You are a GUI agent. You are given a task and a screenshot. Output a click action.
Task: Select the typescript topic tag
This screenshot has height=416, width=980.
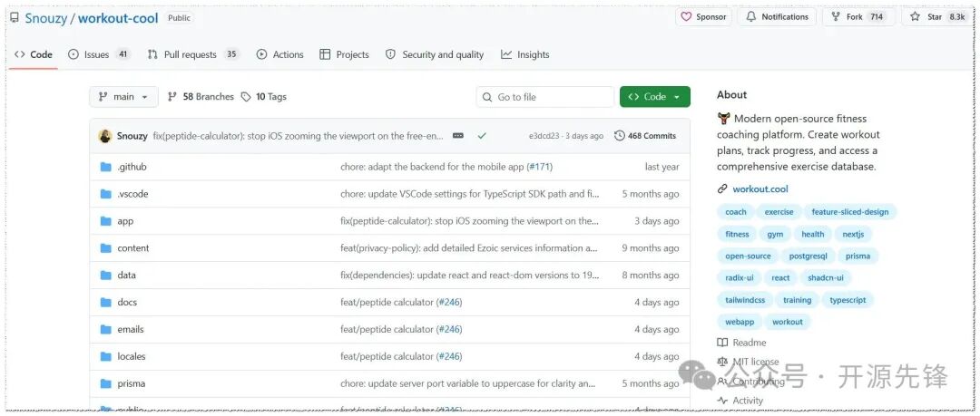pyautogui.click(x=848, y=300)
